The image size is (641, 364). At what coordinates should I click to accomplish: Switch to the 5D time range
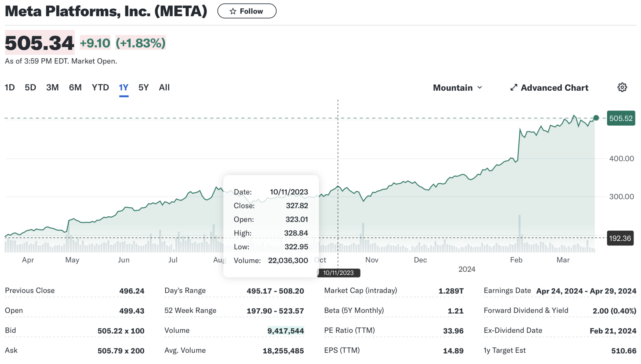30,87
